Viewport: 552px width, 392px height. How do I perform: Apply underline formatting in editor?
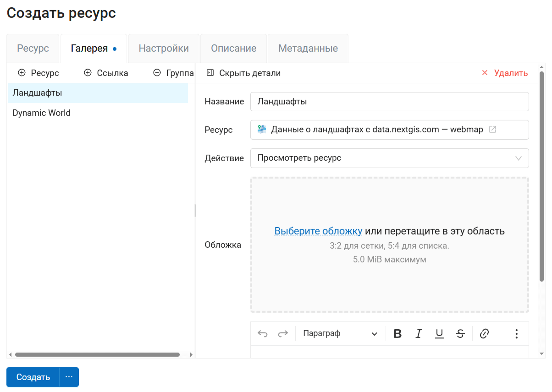pos(439,334)
